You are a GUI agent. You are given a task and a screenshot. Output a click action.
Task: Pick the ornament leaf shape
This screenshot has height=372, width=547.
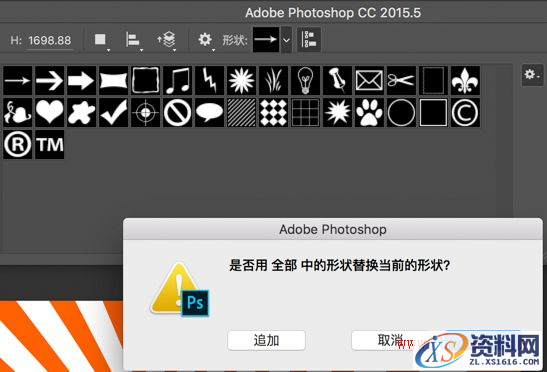click(x=17, y=112)
